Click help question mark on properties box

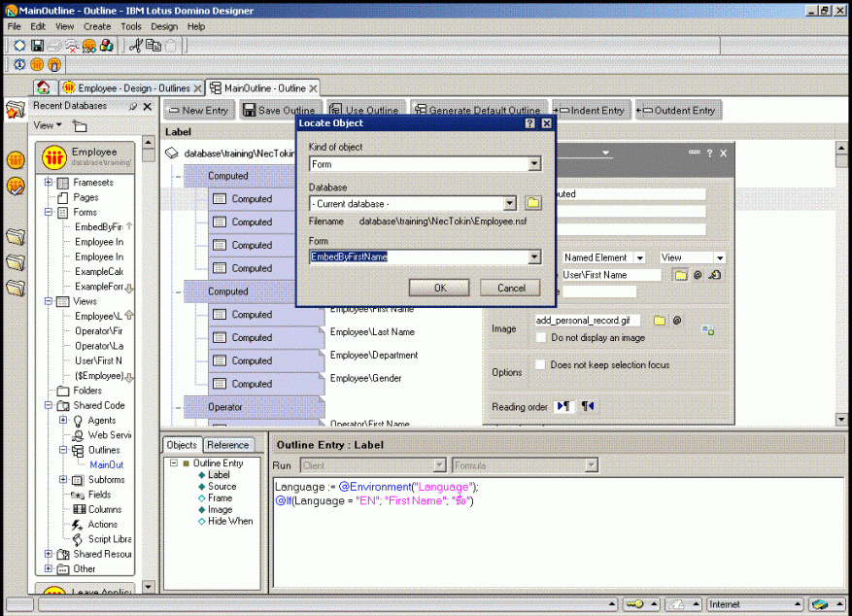pos(709,154)
